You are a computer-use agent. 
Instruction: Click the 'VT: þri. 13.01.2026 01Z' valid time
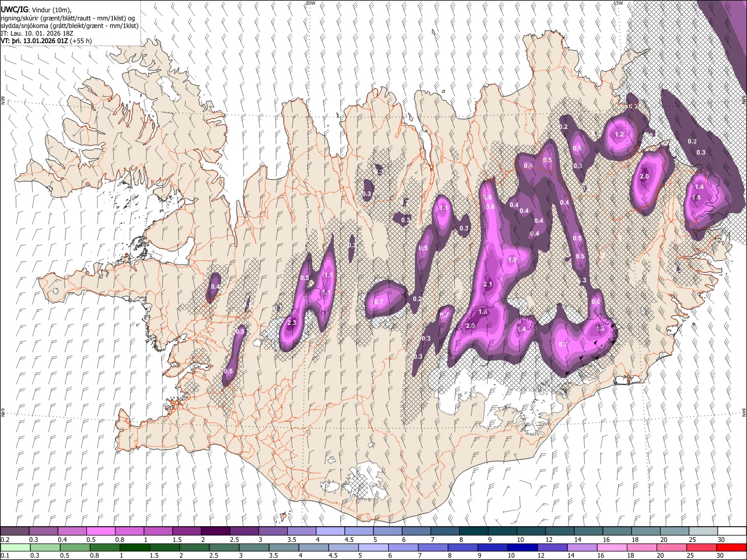tap(34, 41)
